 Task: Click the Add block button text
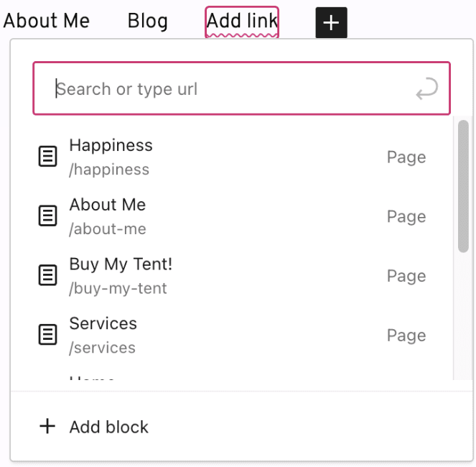[x=108, y=427]
